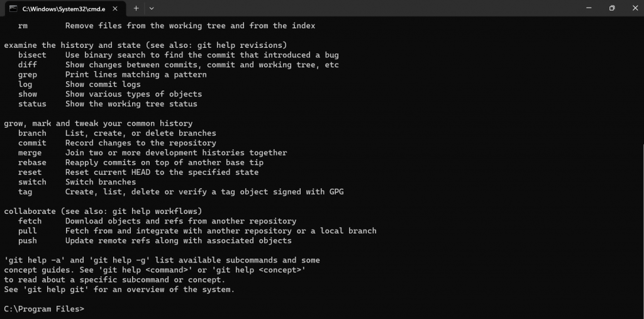Select the C:\Windows\System32\cmd.exe tab title

[64, 9]
